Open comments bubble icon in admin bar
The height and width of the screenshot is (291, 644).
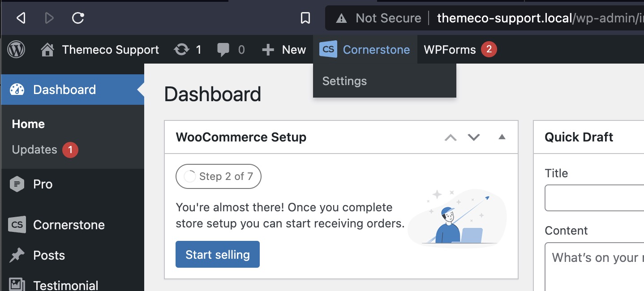223,50
